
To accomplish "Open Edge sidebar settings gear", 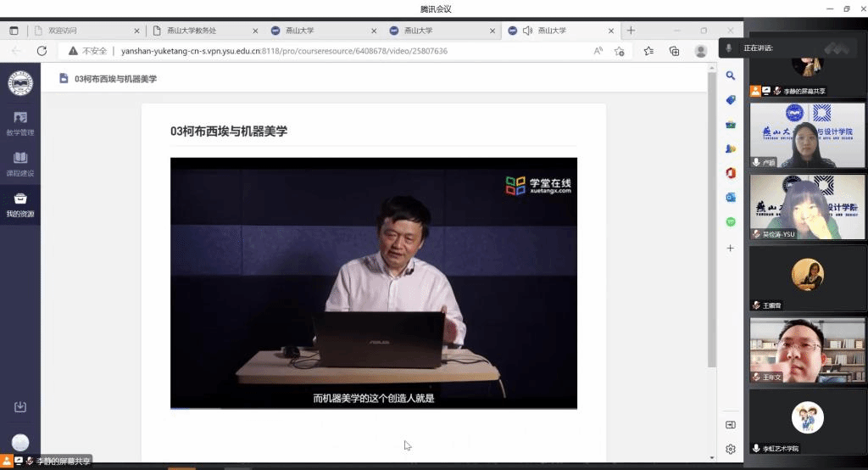I will (x=730, y=449).
